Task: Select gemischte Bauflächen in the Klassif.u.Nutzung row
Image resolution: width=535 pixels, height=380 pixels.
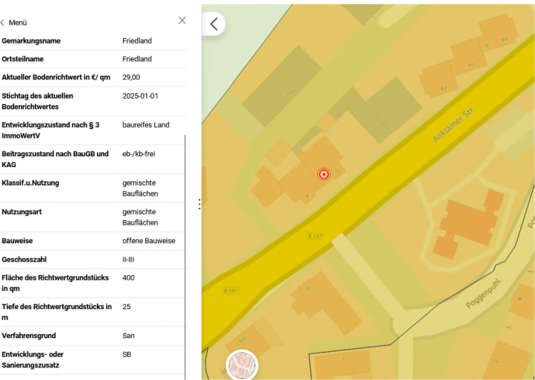Action: (140, 188)
